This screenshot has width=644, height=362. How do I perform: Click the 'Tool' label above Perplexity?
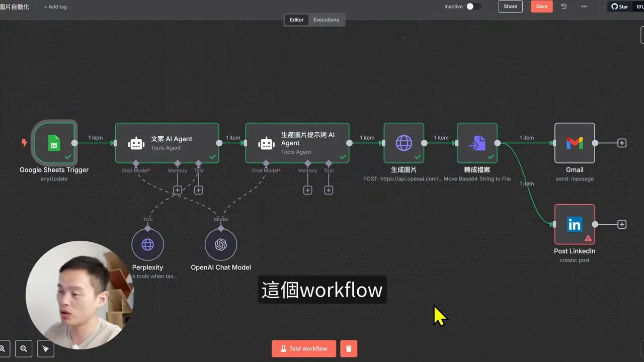pos(147,219)
